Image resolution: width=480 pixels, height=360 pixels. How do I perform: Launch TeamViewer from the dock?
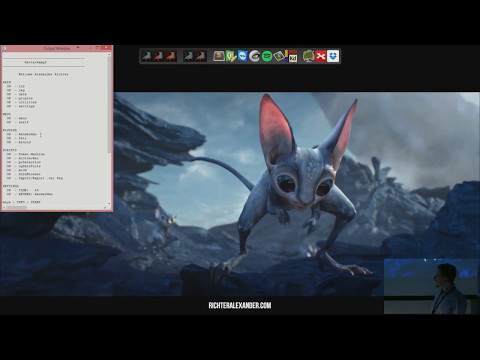[x=243, y=56]
